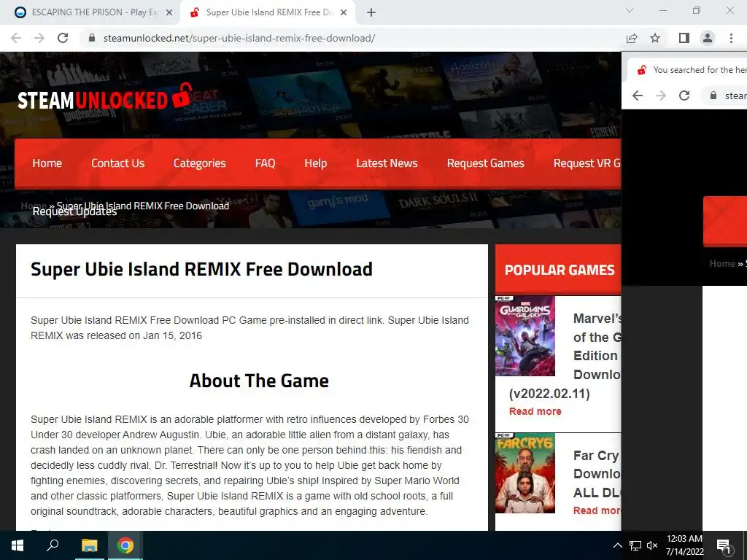
Task: Click Home breadcrumb in second window
Action: 722,264
